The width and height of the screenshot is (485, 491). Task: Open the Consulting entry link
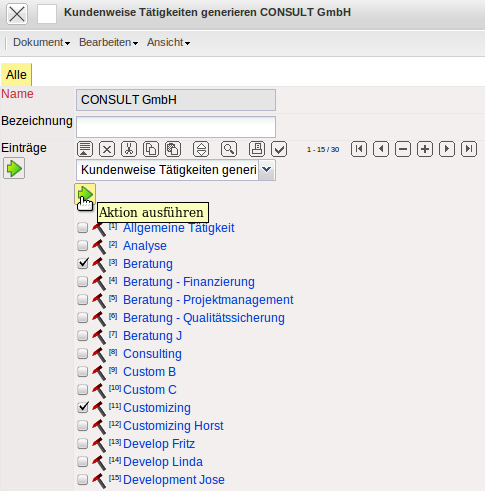tap(152, 354)
